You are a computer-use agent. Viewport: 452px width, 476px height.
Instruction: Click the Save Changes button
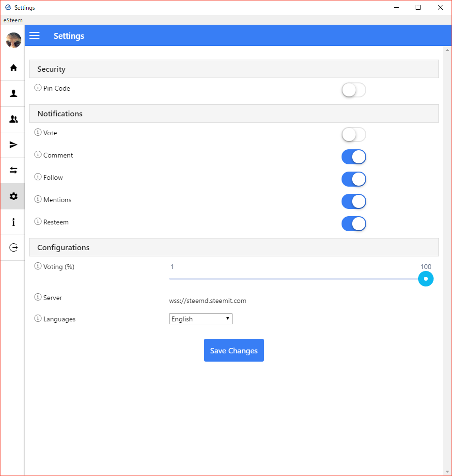tap(234, 350)
